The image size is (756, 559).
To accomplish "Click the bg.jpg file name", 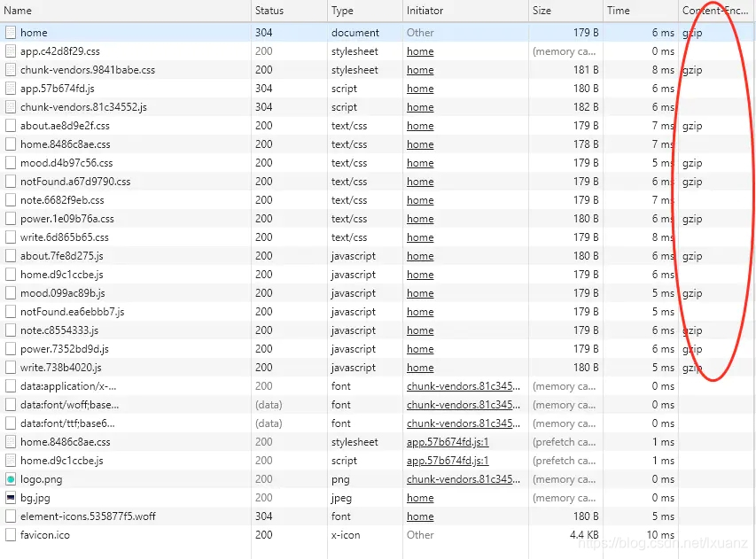I will click(35, 498).
